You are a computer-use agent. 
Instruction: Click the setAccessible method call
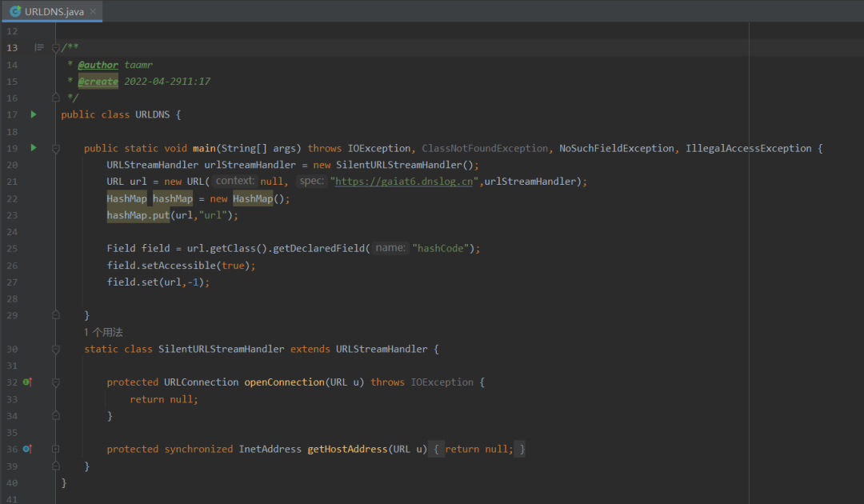(x=178, y=266)
